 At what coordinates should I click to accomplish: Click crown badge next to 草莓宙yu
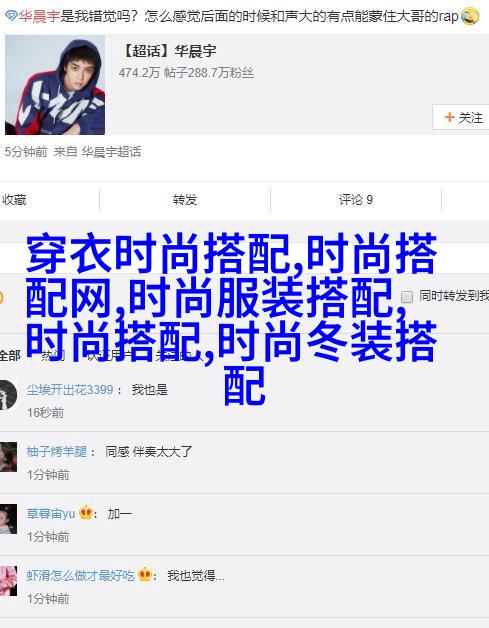click(x=86, y=512)
